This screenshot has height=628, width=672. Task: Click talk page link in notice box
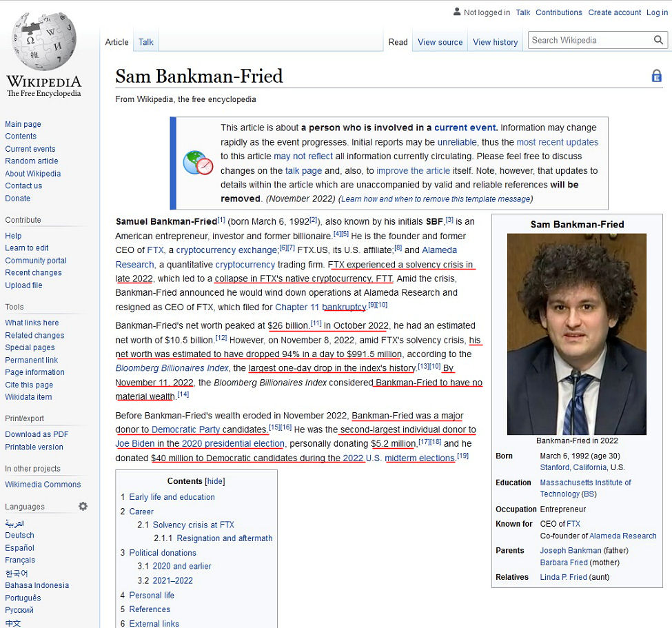(303, 170)
